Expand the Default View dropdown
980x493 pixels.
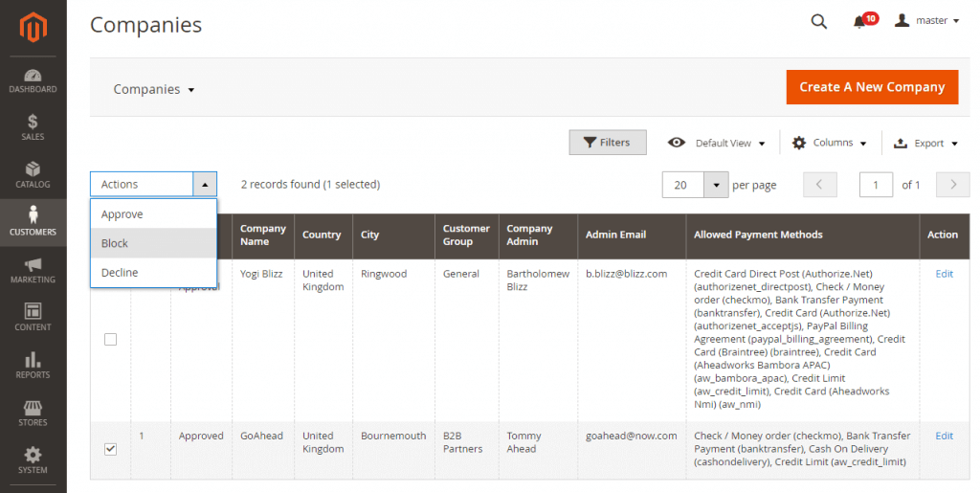click(x=717, y=143)
